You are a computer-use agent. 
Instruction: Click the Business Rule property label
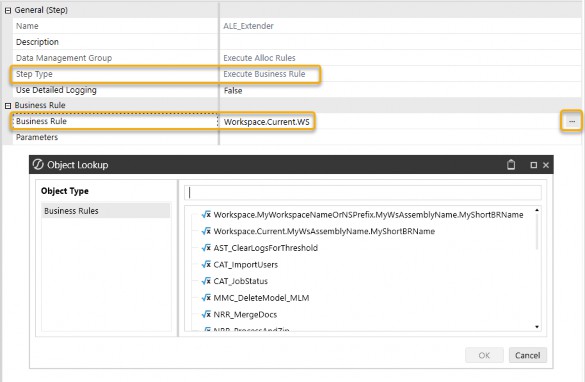tap(41, 122)
